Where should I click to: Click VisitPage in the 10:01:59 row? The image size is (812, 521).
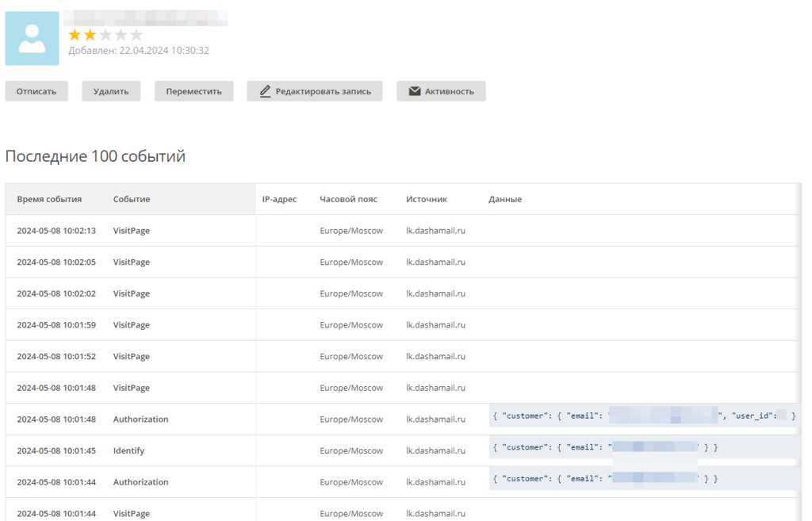[132, 324]
